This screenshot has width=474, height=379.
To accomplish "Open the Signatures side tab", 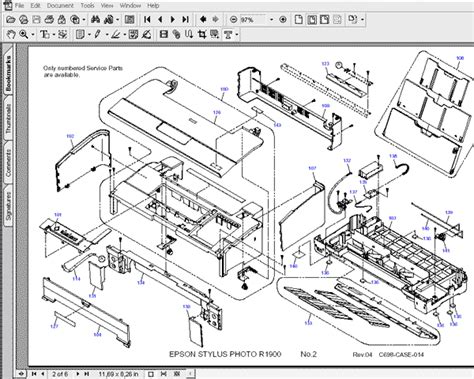I will (8, 206).
